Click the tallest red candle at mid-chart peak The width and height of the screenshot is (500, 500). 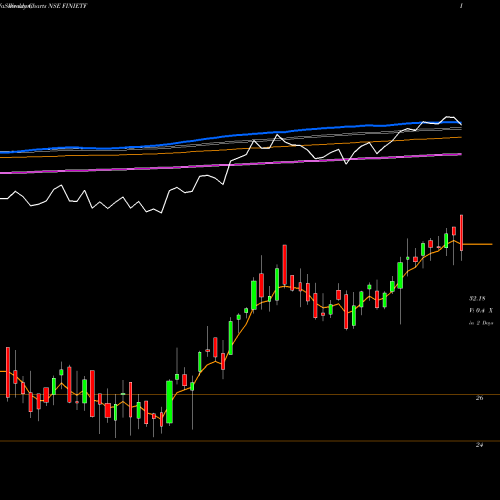click(x=285, y=265)
